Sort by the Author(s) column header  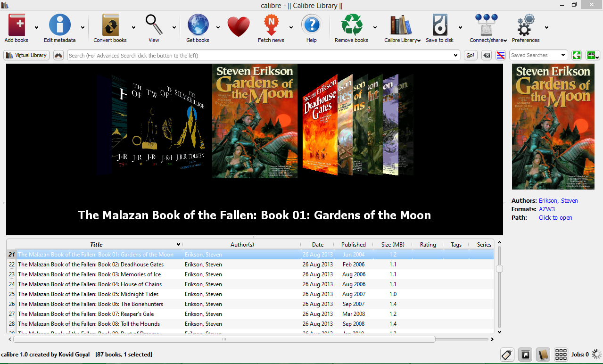(242, 244)
